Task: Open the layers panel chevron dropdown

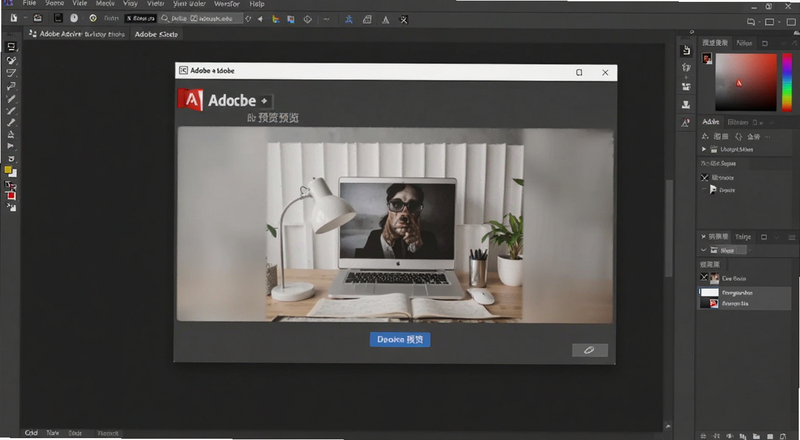Action: point(777,237)
